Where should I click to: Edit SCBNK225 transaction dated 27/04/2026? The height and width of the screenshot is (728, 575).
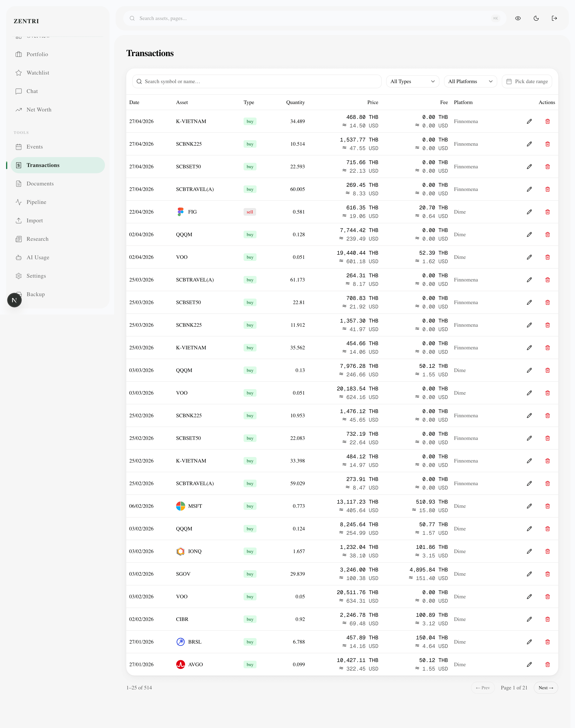click(529, 144)
